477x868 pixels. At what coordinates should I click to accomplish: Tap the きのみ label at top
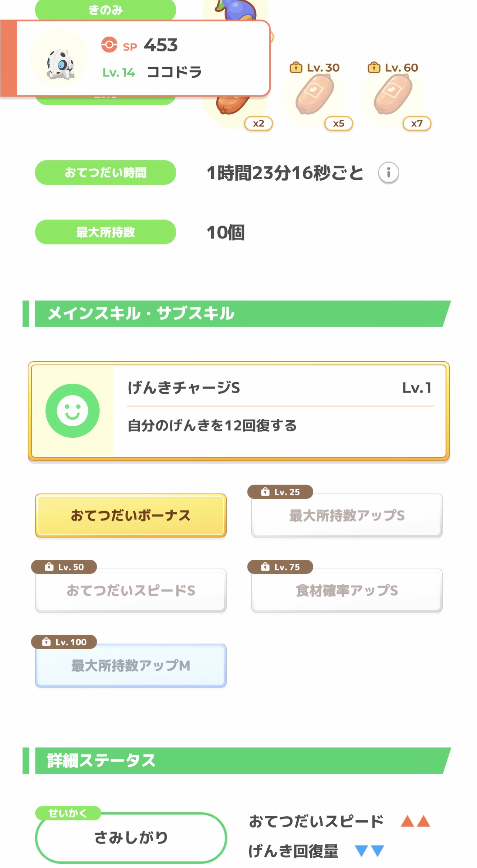coord(105,10)
